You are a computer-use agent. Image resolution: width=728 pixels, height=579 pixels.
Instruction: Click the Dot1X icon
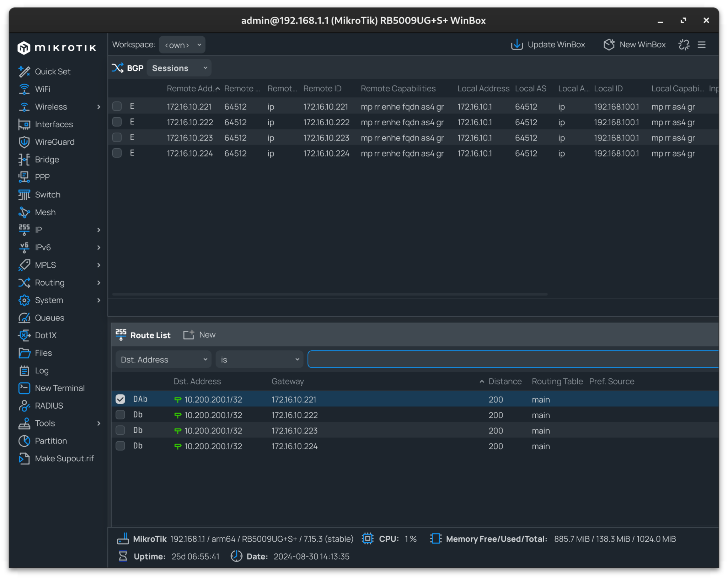click(x=24, y=335)
